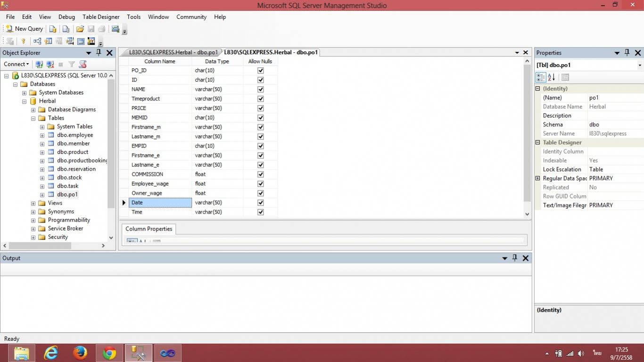Click the volume icon in system tray
This screenshot has width=644, height=362.
(581, 353)
